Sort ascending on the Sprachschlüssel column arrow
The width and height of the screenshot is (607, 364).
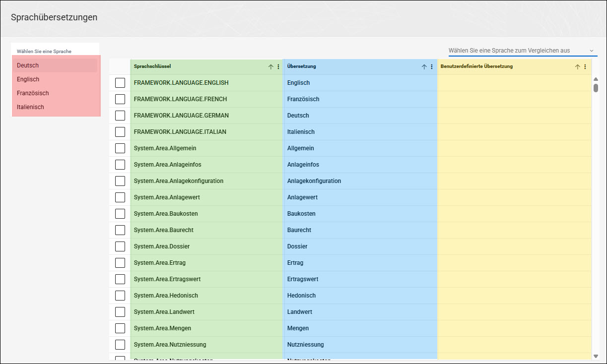271,67
